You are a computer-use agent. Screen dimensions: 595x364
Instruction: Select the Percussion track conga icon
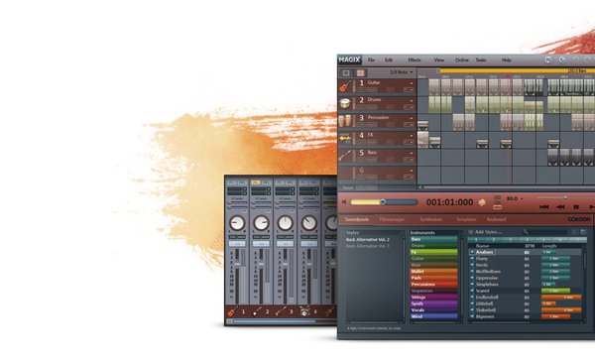pos(345,121)
